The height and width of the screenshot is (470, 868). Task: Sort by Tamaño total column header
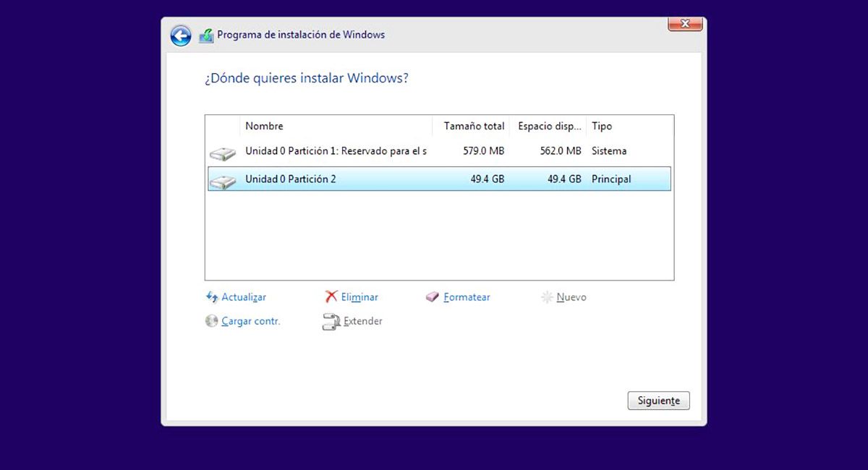tap(472, 126)
